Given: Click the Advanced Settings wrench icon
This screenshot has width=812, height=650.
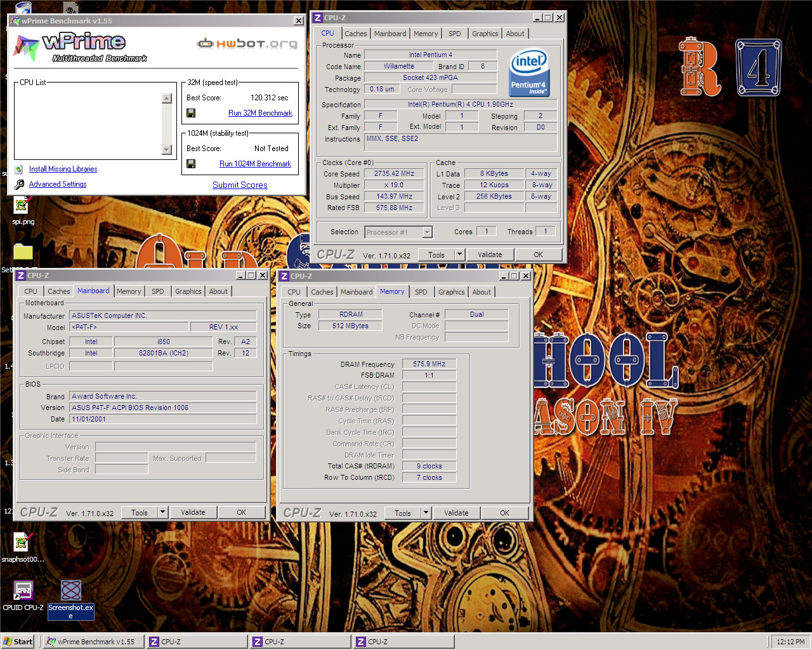Looking at the screenshot, I should (19, 184).
